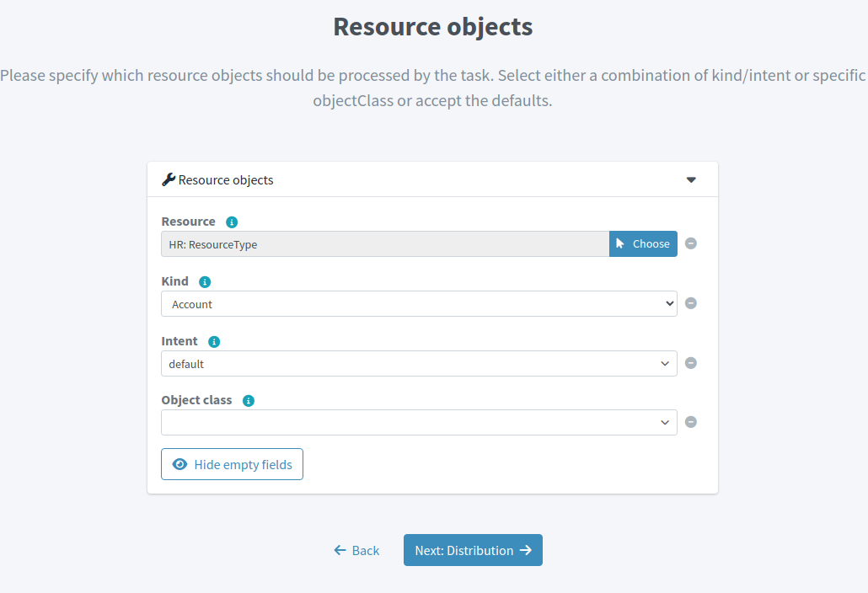Viewport: 868px width, 593px height.
Task: Show info tooltip icon for Intent
Action: tap(214, 342)
